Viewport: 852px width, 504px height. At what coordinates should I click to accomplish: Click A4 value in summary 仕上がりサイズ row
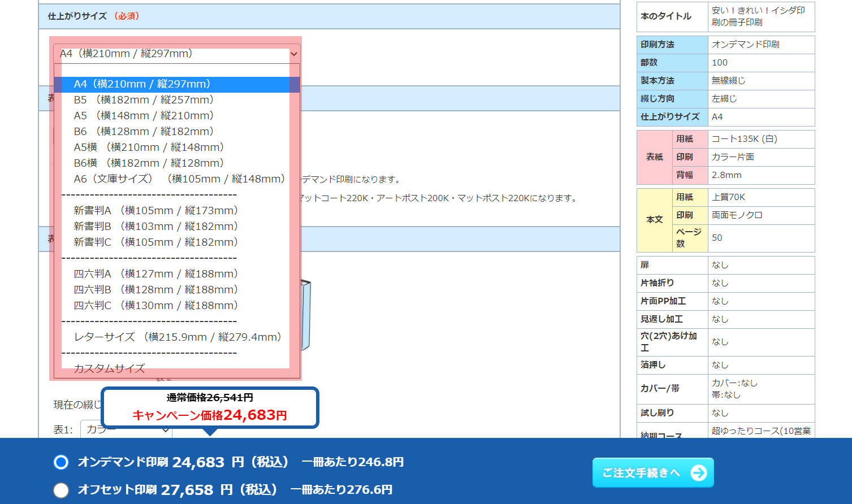point(717,117)
